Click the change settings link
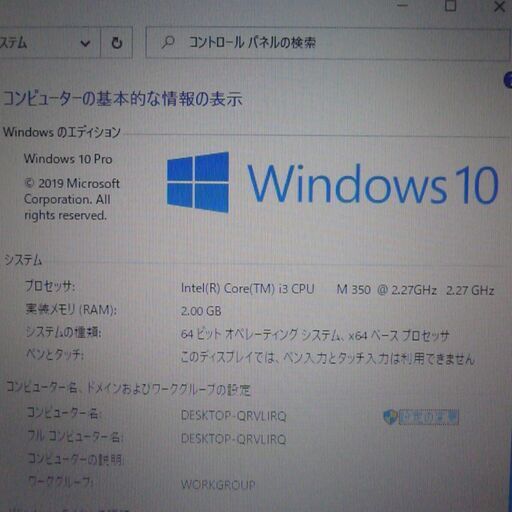Image resolution: width=512 pixels, height=512 pixels. pyautogui.click(x=429, y=417)
